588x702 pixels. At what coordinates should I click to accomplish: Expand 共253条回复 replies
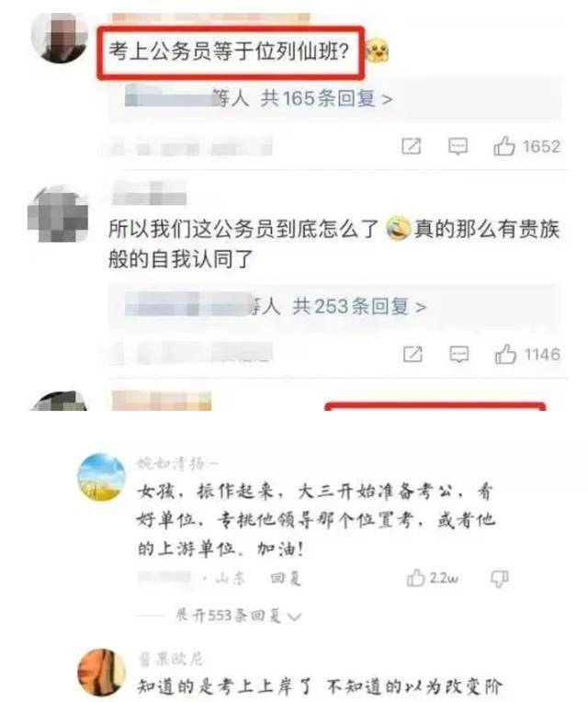point(359,307)
